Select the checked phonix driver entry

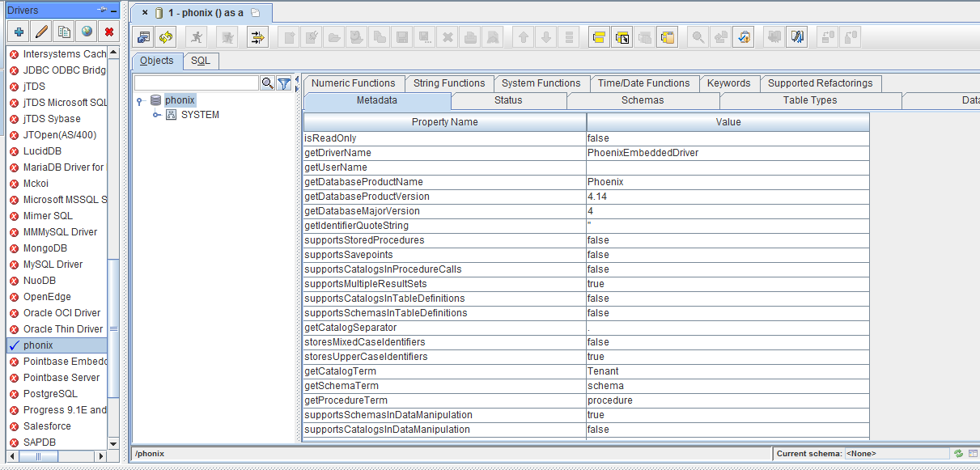[38, 345]
